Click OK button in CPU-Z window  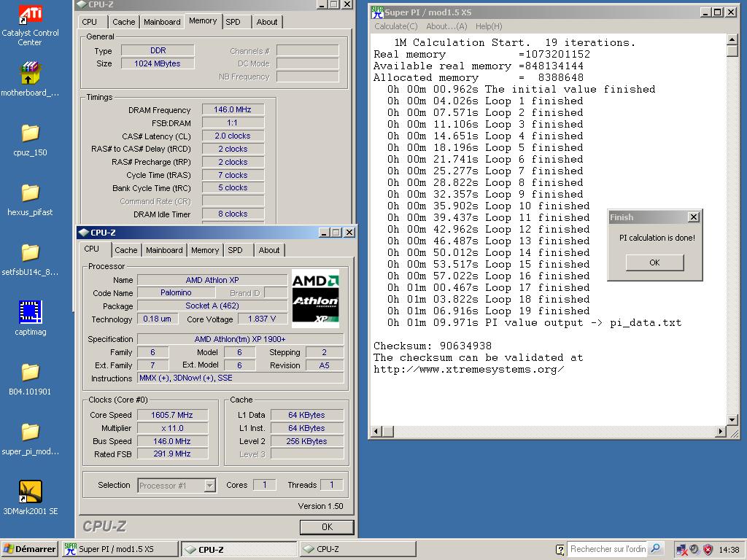pos(327,526)
